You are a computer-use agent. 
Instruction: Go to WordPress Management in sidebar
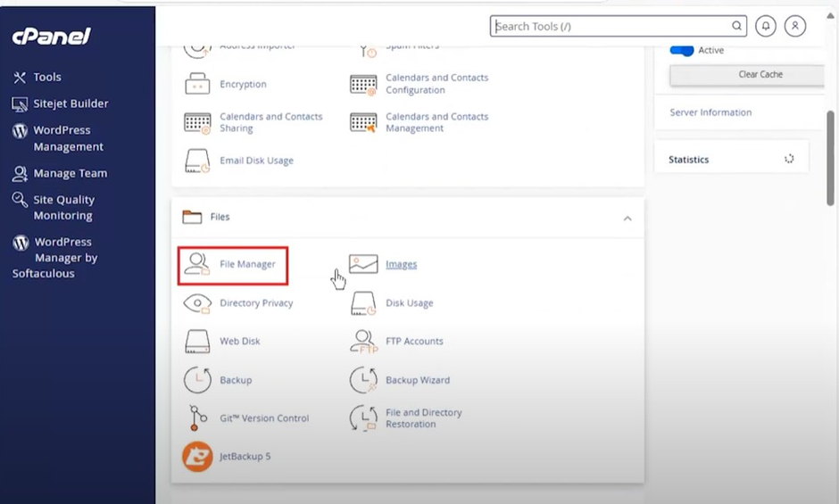68,138
